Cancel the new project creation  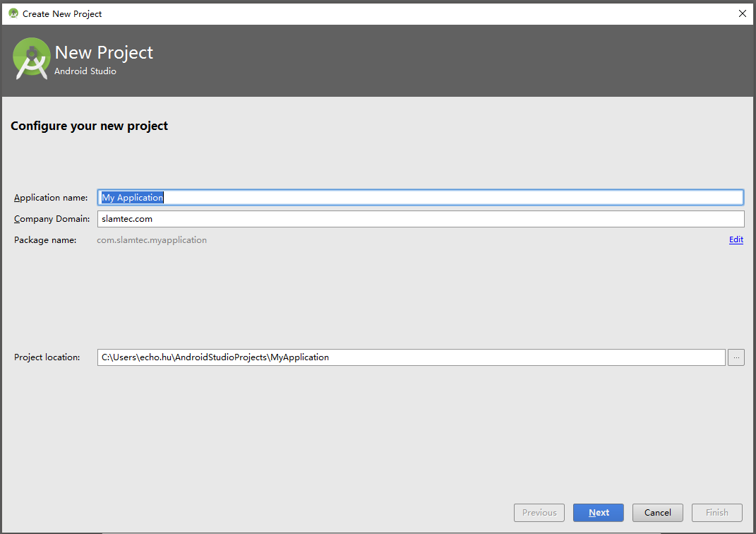click(x=657, y=512)
